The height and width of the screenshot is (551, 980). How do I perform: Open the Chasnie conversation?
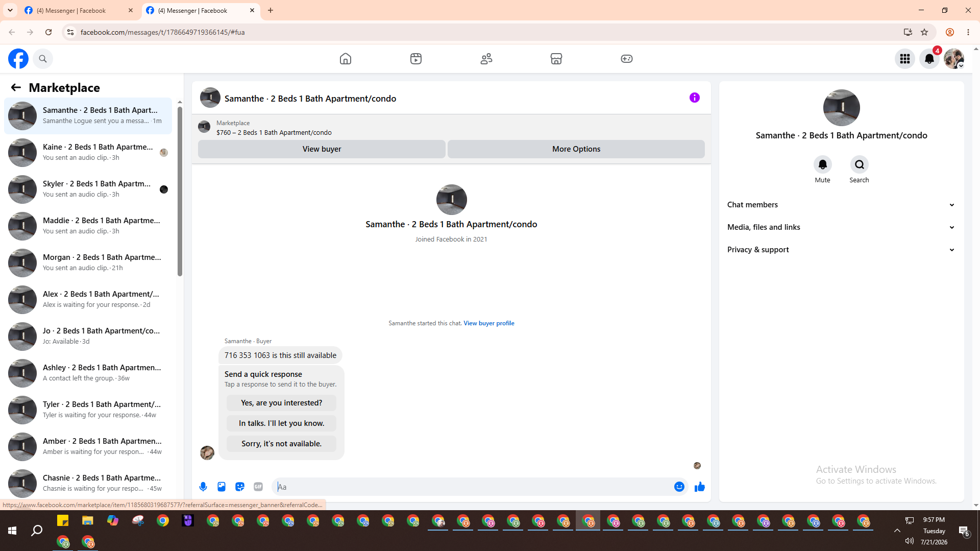coord(88,483)
